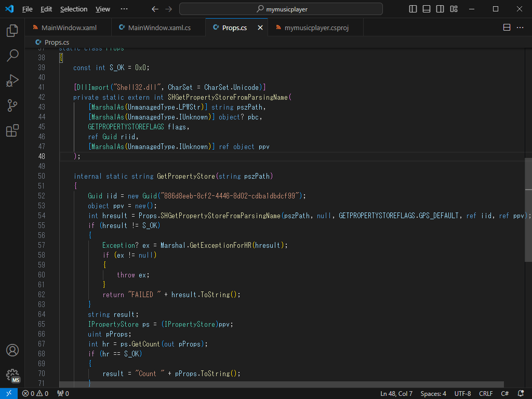The image size is (532, 399).
Task: Split the editor right
Action: 507,28
